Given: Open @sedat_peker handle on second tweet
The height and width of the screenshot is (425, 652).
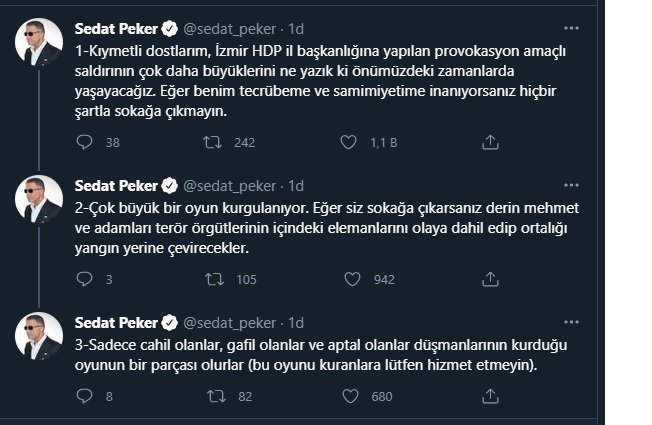Looking at the screenshot, I should click(230, 186).
